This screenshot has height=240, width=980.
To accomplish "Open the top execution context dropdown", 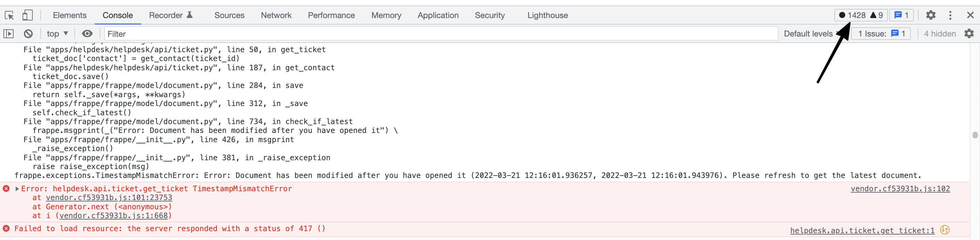I will pyautogui.click(x=57, y=33).
